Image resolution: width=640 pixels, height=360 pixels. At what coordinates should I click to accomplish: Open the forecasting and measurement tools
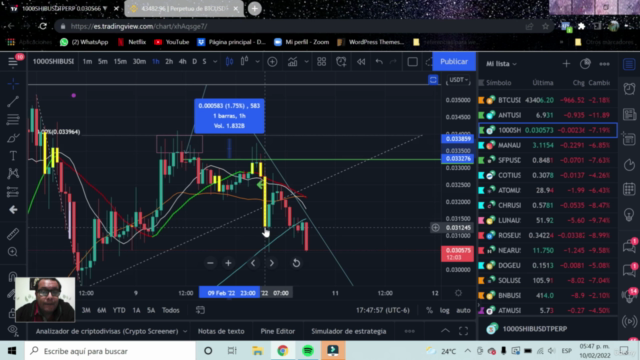(x=13, y=192)
